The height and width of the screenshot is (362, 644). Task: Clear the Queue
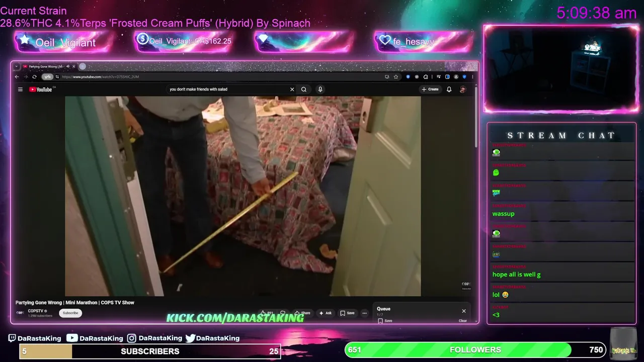pyautogui.click(x=462, y=321)
